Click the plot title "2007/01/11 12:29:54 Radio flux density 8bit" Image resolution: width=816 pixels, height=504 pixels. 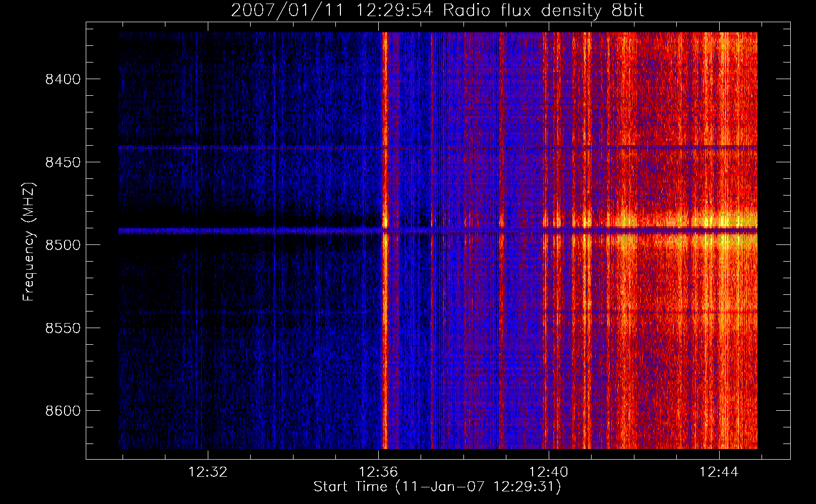coord(437,10)
